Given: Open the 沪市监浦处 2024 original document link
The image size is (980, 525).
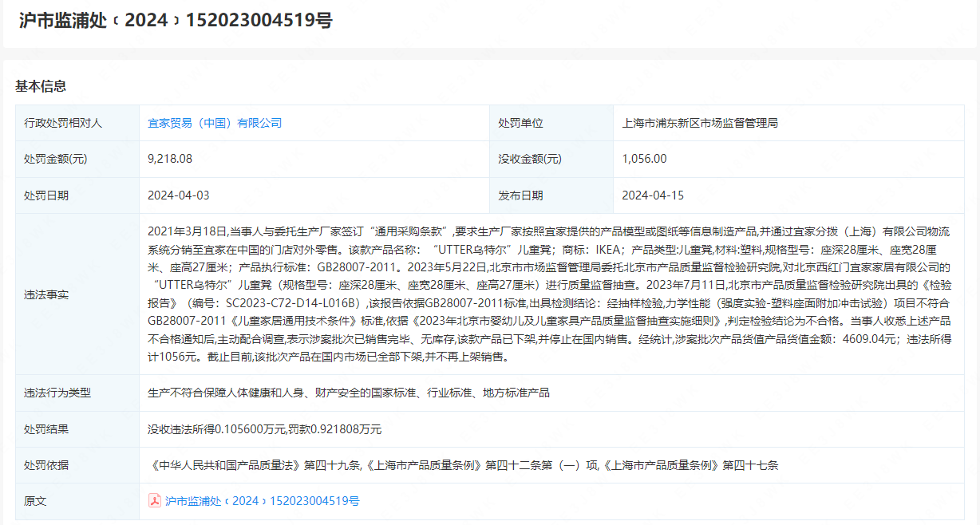Looking at the screenshot, I should pyautogui.click(x=262, y=501).
